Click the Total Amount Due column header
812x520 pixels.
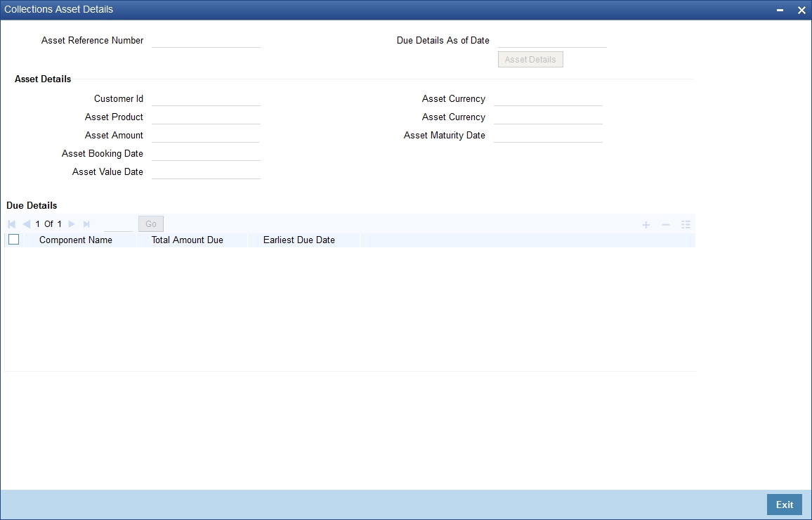pos(187,240)
